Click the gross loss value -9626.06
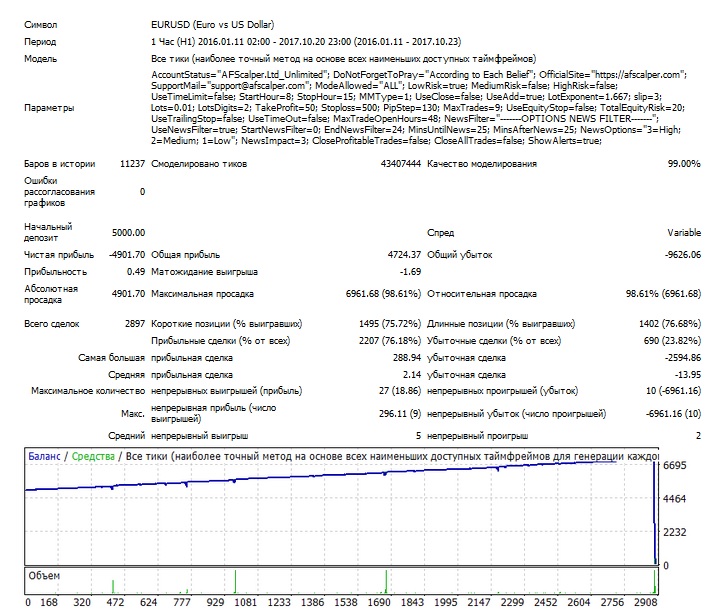719x614 pixels. (683, 254)
